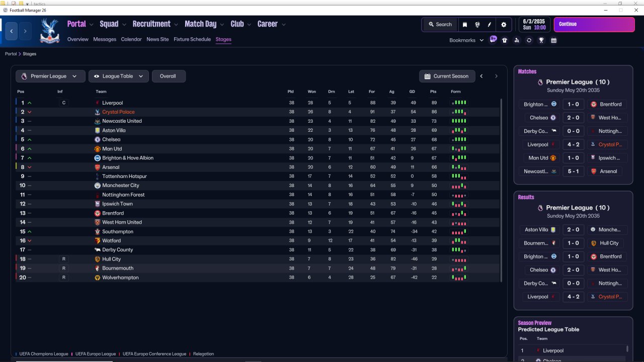Switch to the Messages tab
The image size is (644, 362).
[105, 39]
